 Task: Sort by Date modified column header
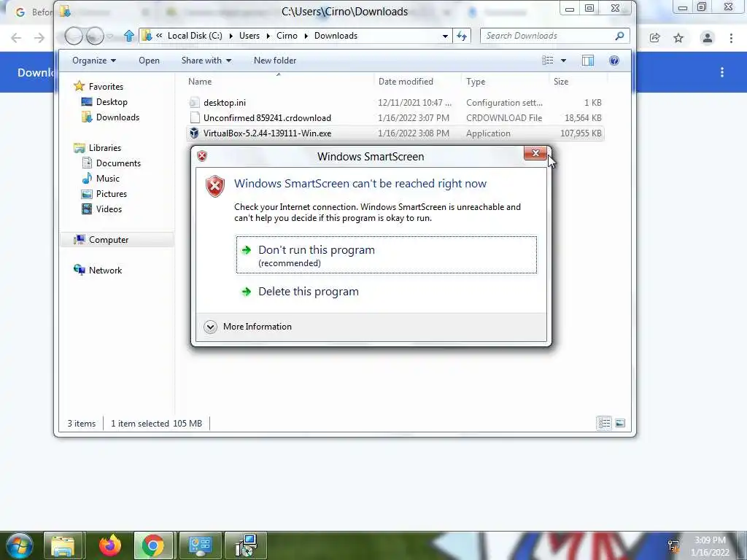pyautogui.click(x=417, y=82)
